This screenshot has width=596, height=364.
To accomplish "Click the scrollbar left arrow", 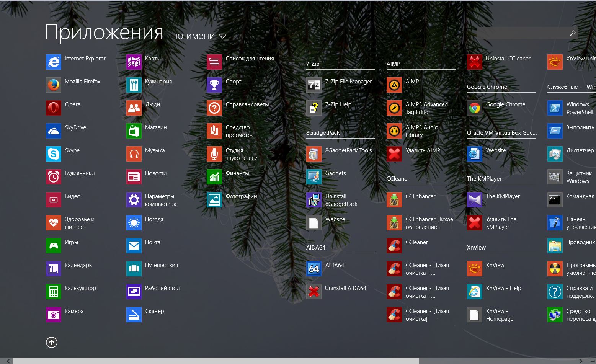I will point(8,361).
